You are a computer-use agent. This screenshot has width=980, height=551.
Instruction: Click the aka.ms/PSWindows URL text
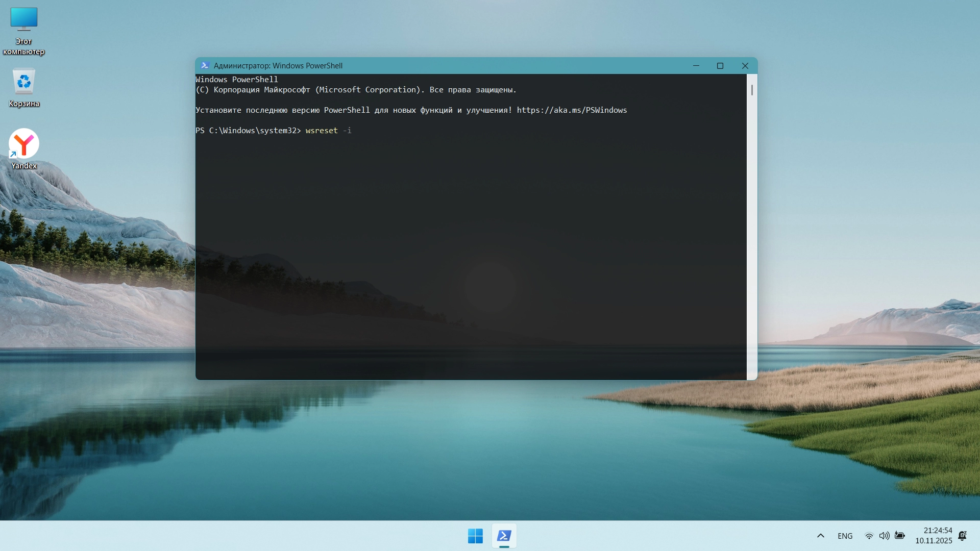point(572,110)
